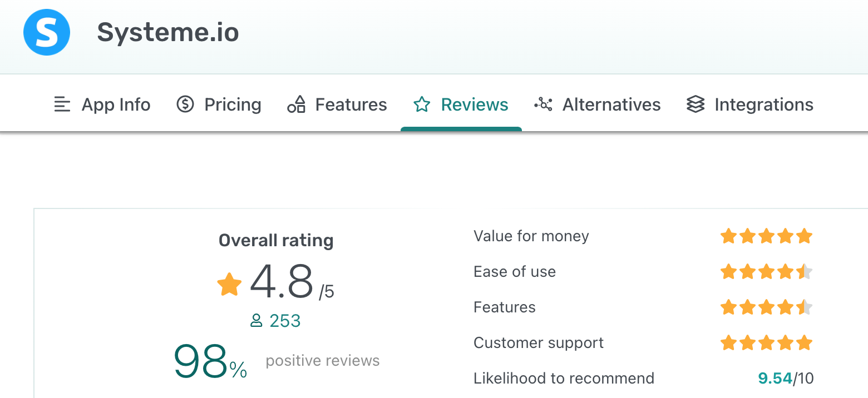Click the App Info lines icon

click(x=62, y=105)
